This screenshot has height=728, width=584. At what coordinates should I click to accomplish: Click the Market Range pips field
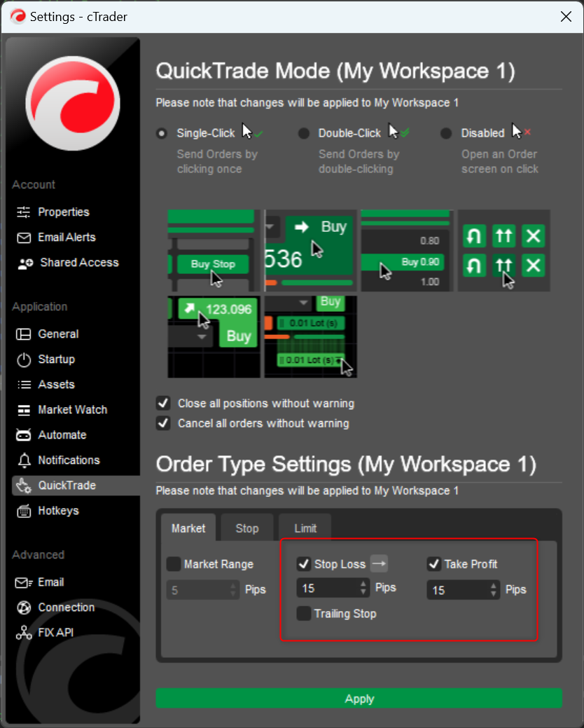[x=202, y=590]
